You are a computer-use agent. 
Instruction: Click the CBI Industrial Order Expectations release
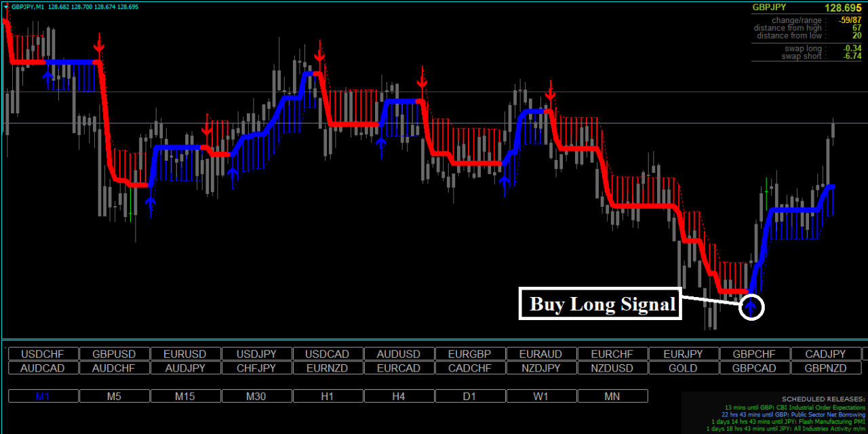[795, 407]
